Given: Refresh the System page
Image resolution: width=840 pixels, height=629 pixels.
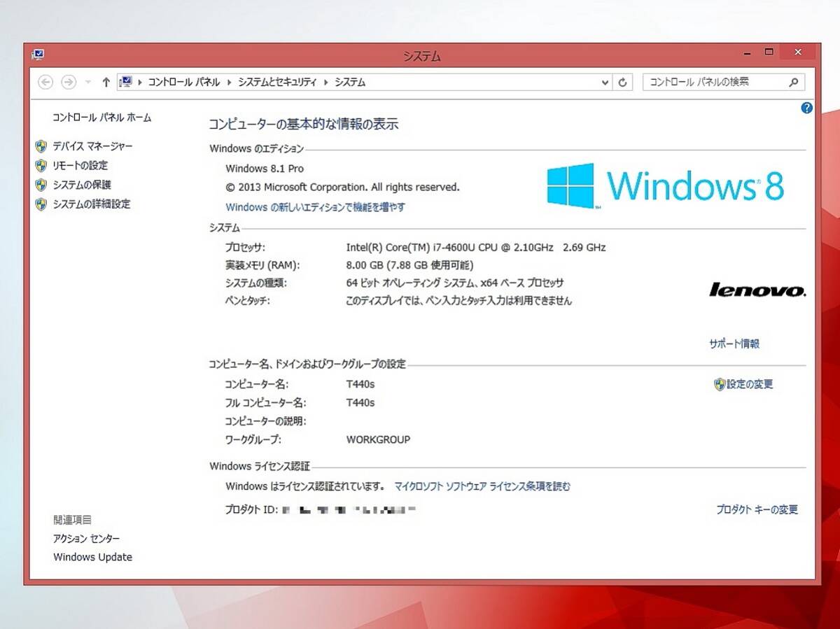Looking at the screenshot, I should tap(622, 83).
